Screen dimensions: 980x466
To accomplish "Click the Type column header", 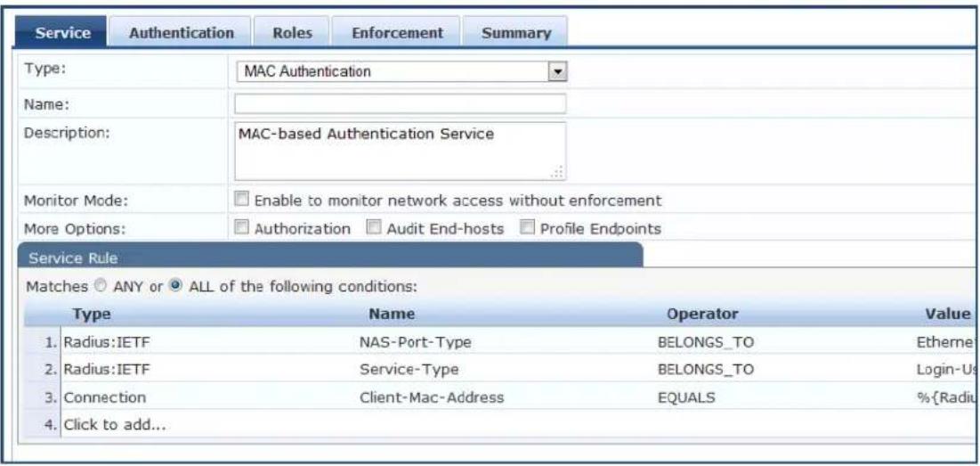I will [92, 314].
